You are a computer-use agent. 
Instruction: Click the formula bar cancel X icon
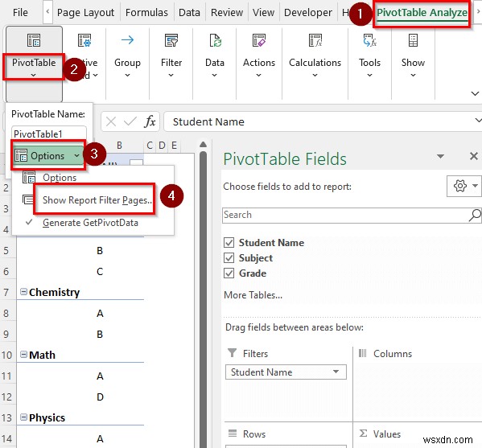(111, 121)
